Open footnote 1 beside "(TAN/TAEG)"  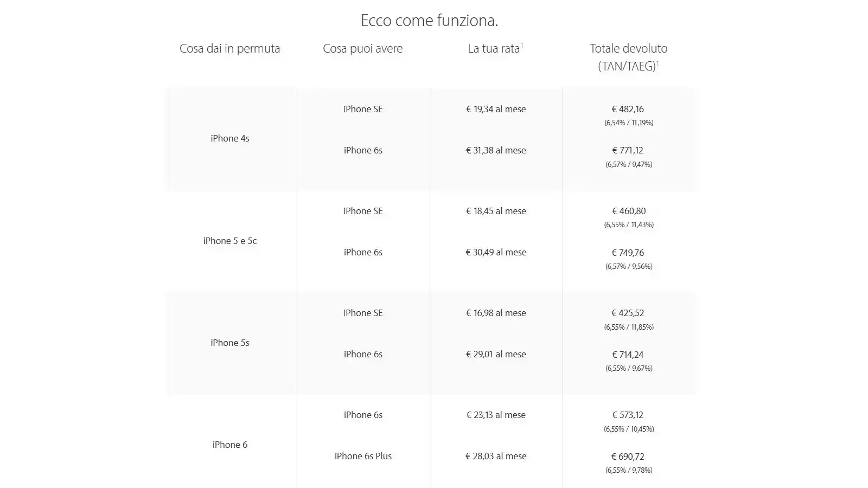click(658, 63)
